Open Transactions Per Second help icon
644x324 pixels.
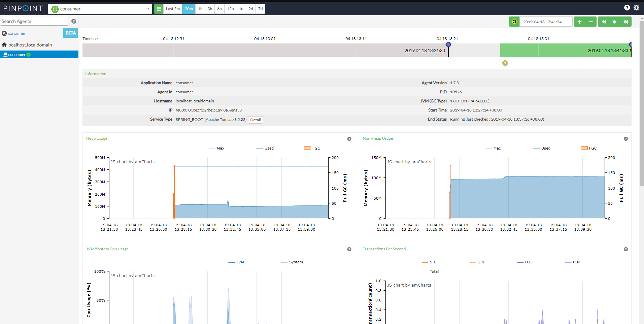625,249
